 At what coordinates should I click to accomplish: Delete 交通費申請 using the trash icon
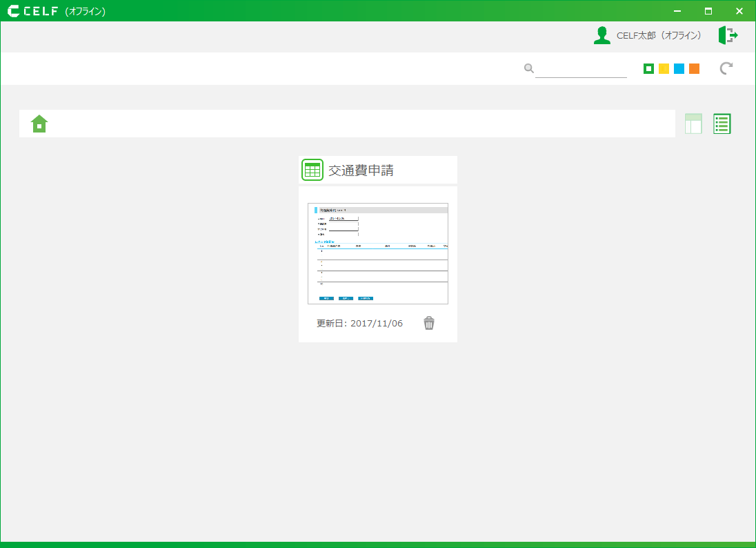coord(429,323)
